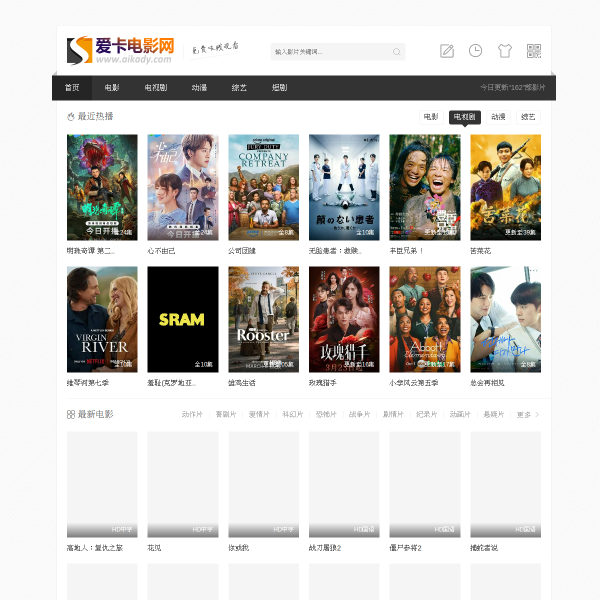
Task: Open the Virgin River poster thumbnail
Action: click(102, 319)
